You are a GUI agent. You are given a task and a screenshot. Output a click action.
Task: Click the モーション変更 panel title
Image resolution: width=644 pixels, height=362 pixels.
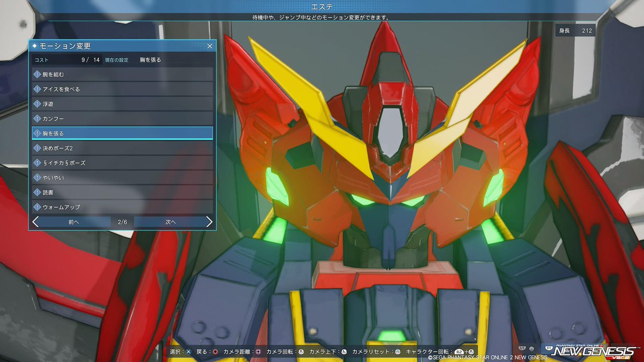[65, 46]
